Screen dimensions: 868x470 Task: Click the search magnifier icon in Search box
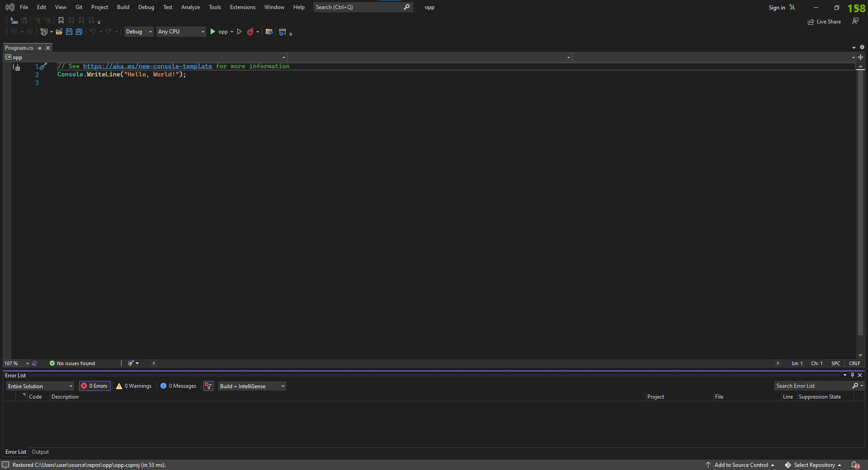tap(407, 7)
